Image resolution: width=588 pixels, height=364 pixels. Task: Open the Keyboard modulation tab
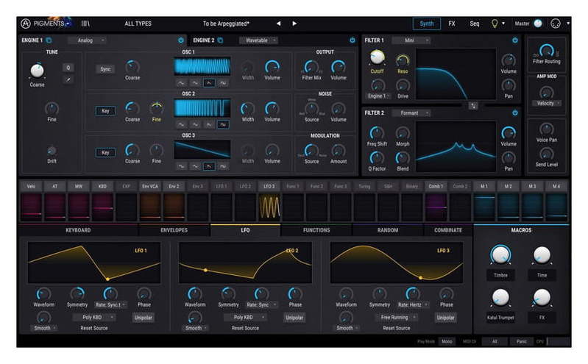pyautogui.click(x=78, y=230)
